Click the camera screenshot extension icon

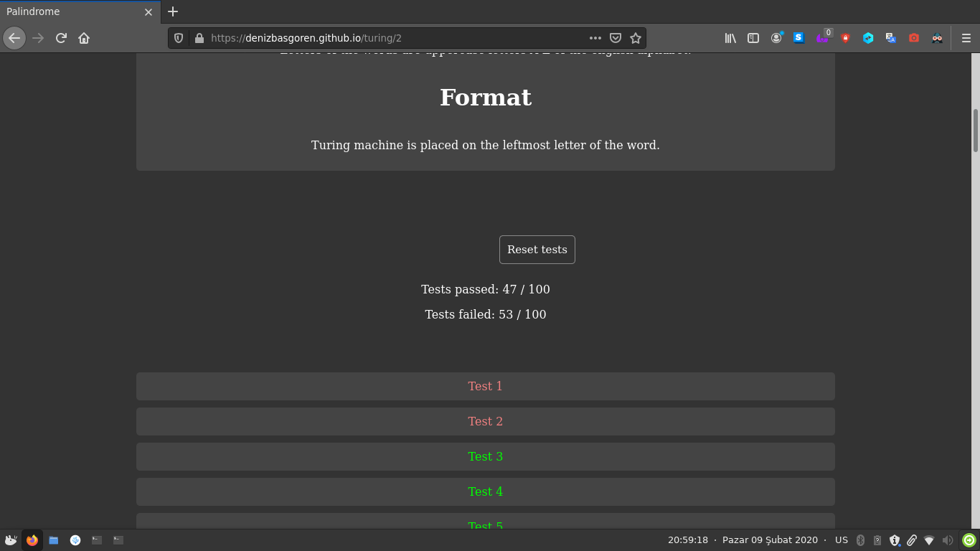pos(913,38)
